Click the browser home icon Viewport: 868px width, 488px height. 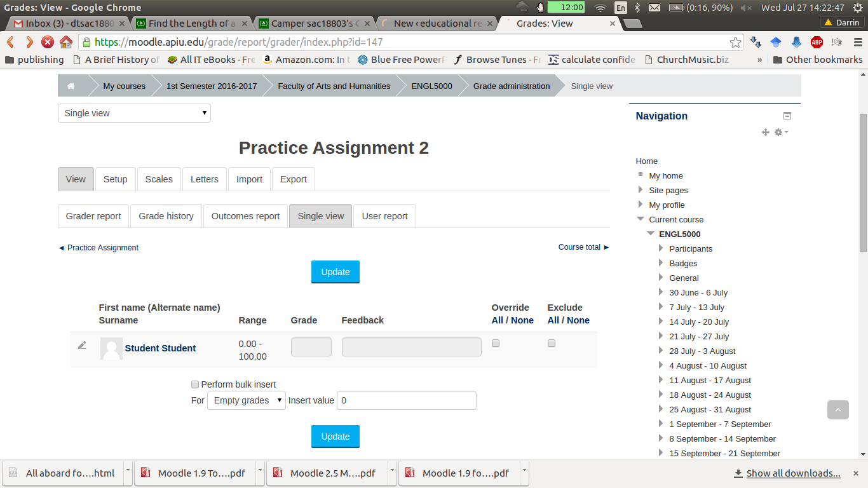[x=66, y=41]
